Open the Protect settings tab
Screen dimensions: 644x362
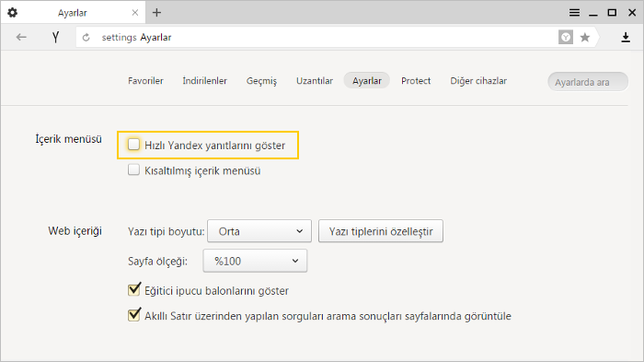pyautogui.click(x=416, y=81)
